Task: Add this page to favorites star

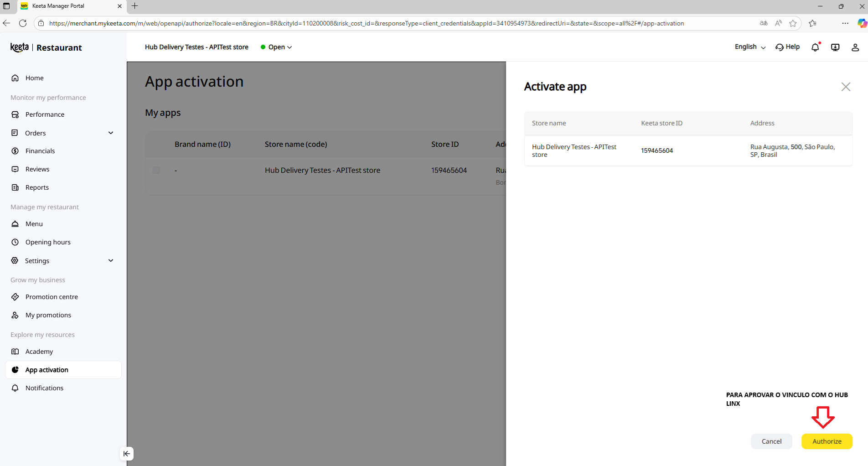Action: pos(793,23)
